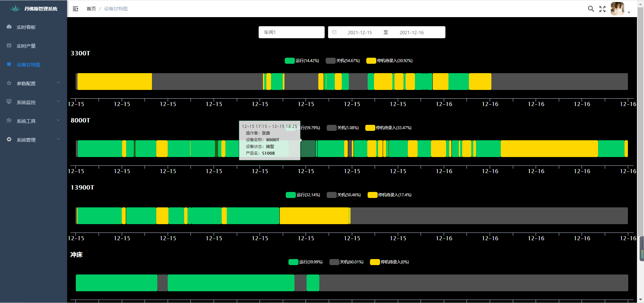The width and height of the screenshot is (644, 303).
Task: Click the 系统工具 toolbox icon
Action: [x=9, y=121]
